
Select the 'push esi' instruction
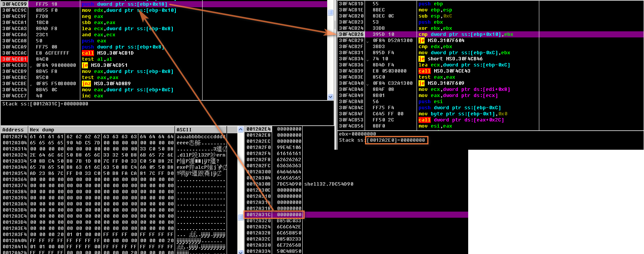[x=431, y=102]
